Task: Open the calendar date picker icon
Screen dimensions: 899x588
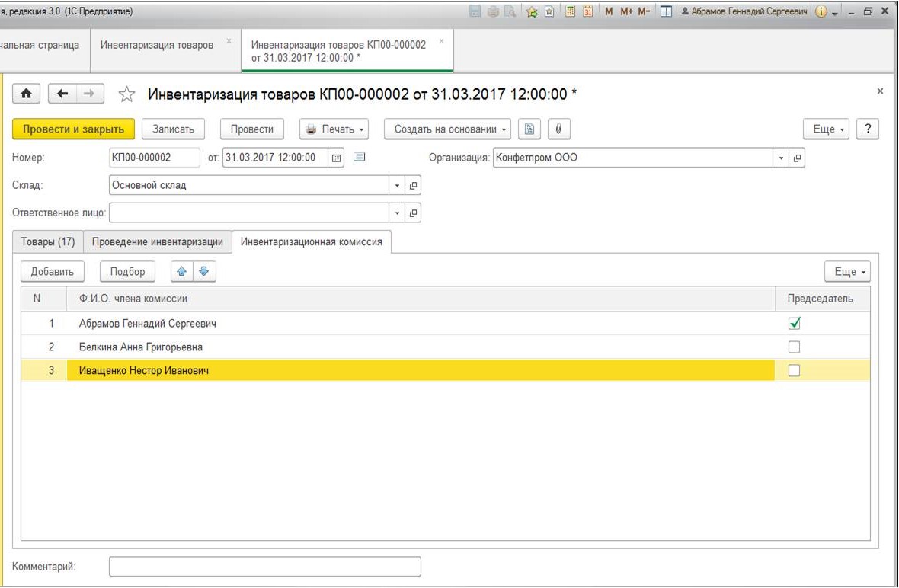Action: click(337, 158)
